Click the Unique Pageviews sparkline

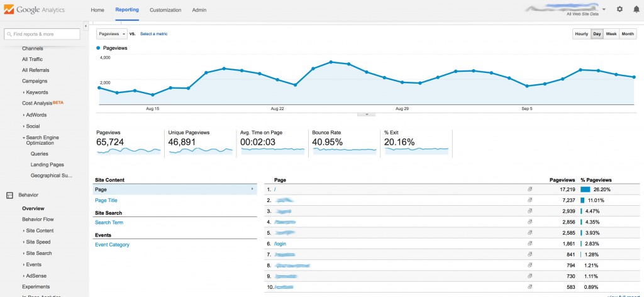201,151
